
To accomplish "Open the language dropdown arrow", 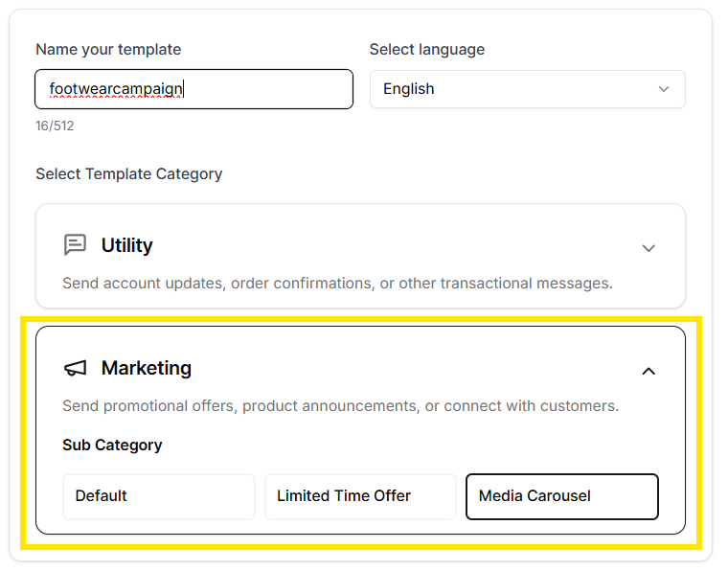I will click(x=664, y=89).
